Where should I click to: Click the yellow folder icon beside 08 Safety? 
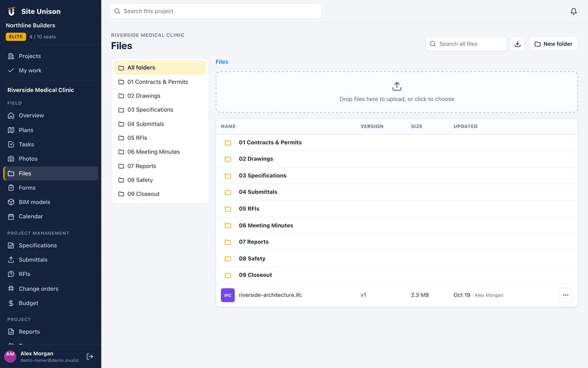[228, 259]
